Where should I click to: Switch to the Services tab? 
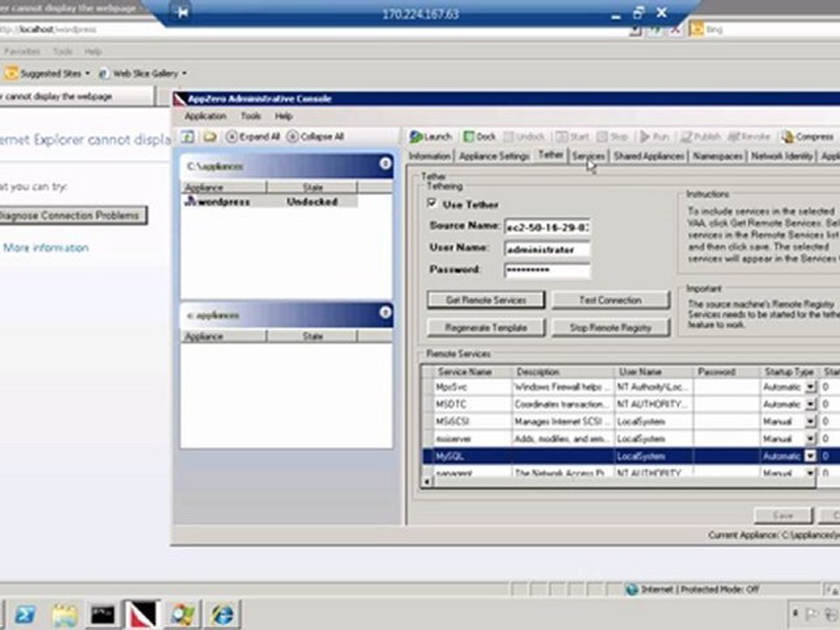588,157
